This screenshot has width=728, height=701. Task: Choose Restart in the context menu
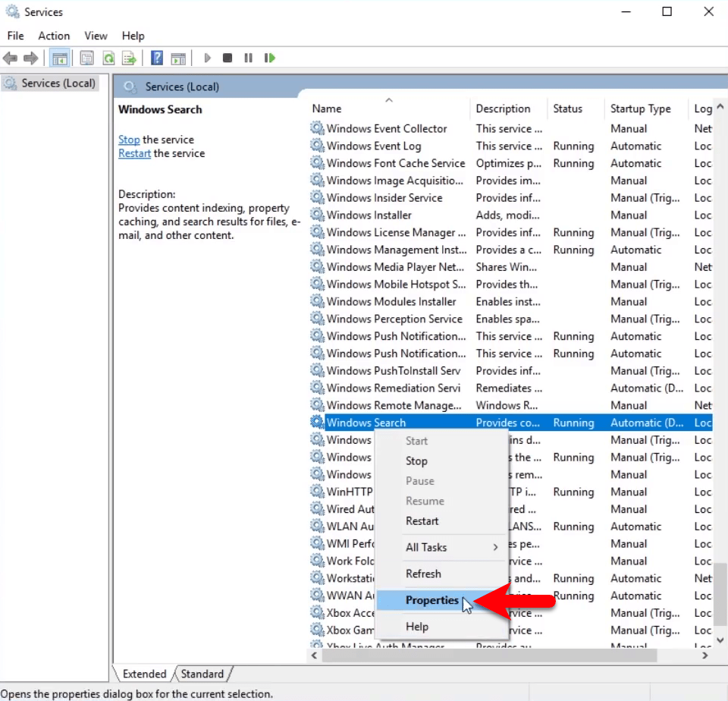click(x=441, y=520)
